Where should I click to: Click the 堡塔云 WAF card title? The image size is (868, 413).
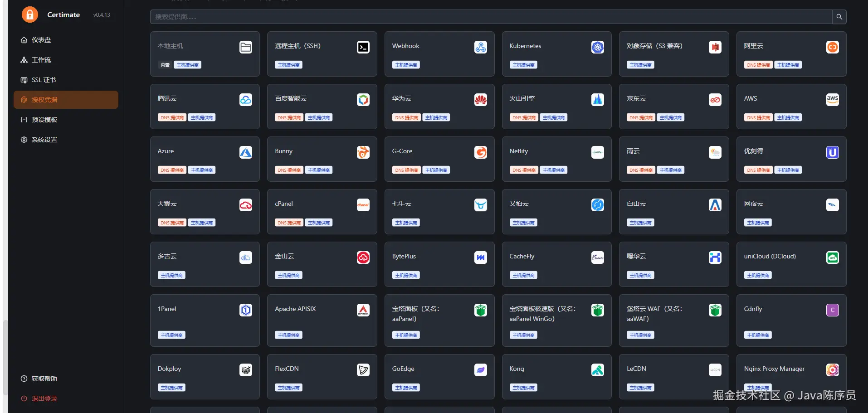coord(654,314)
